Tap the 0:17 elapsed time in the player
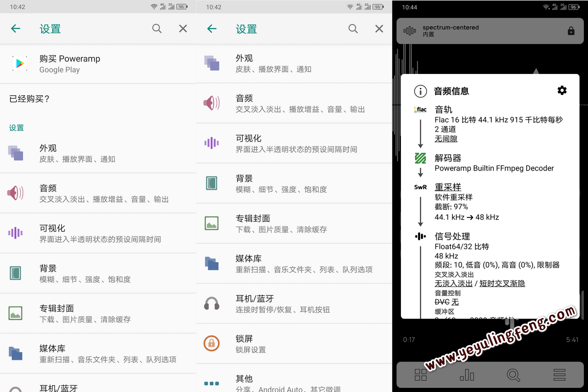Viewport: 588px width, 392px height. [409, 339]
